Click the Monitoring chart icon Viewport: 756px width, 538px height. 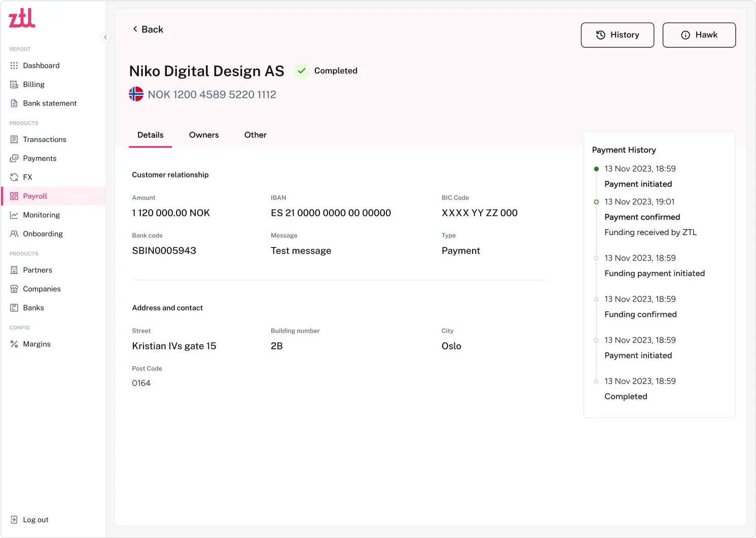coord(14,215)
